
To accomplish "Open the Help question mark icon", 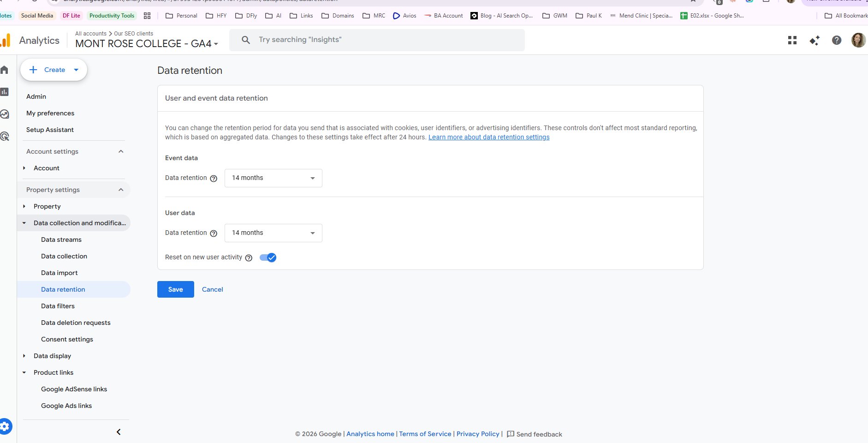I will (837, 40).
